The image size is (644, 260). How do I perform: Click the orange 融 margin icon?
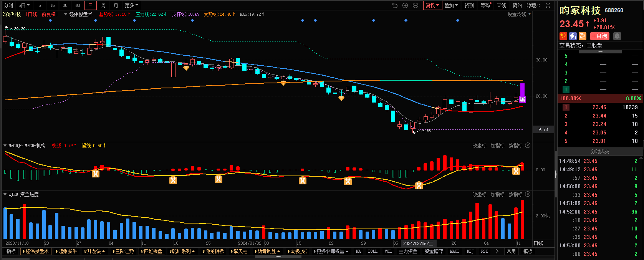click(583, 36)
